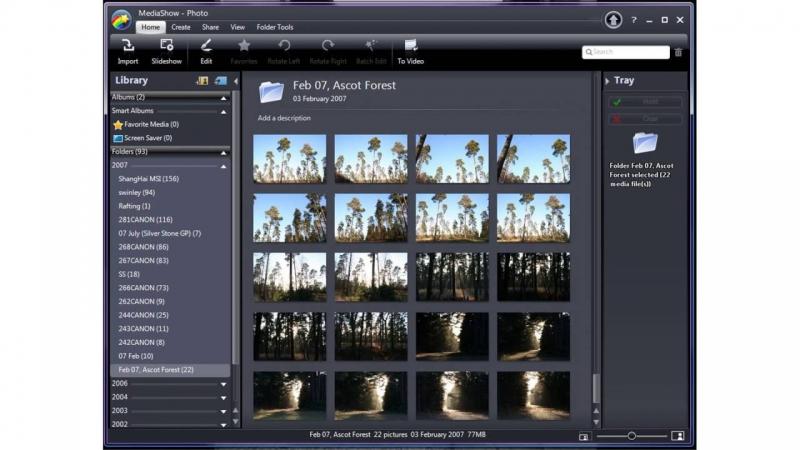Screen dimensions: 800x450
Task: Open the Edit tool
Action: point(206,46)
